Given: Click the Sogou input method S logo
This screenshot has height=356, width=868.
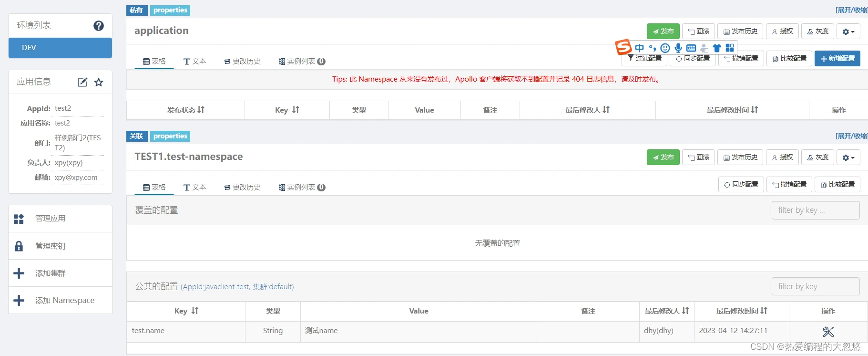Looking at the screenshot, I should (x=623, y=47).
